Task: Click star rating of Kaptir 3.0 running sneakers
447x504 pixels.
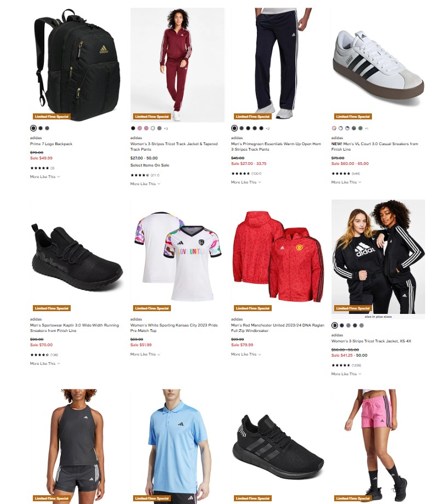Action: point(39,355)
